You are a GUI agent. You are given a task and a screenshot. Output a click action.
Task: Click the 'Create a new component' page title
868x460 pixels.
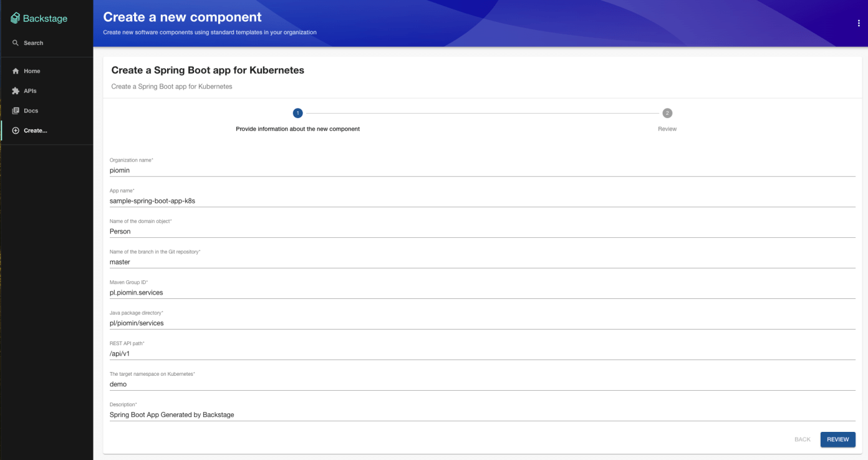(182, 17)
